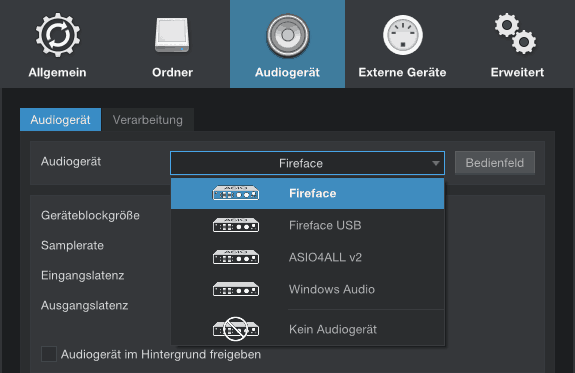Enable Audiogerät im Hintergrund freigeben checkbox
Viewport: 575px width, 373px height.
pyautogui.click(x=49, y=354)
